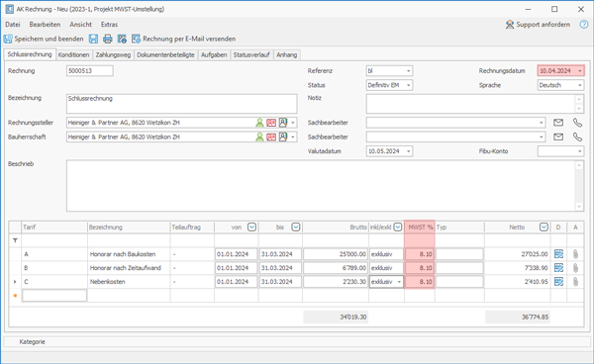The height and width of the screenshot is (364, 594).
Task: Switch to the Statusverlauf tab
Action: pyautogui.click(x=251, y=54)
